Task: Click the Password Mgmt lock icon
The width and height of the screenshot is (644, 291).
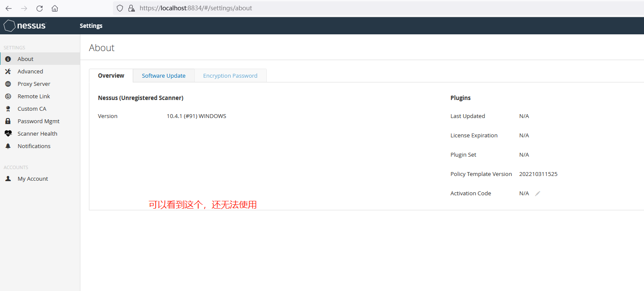Action: [x=8, y=121]
